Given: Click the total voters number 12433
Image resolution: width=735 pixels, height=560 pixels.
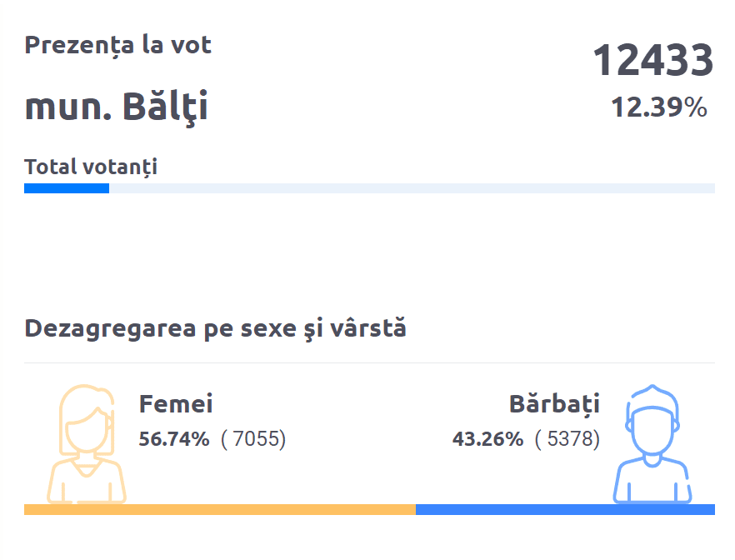Looking at the screenshot, I should click(x=652, y=61).
